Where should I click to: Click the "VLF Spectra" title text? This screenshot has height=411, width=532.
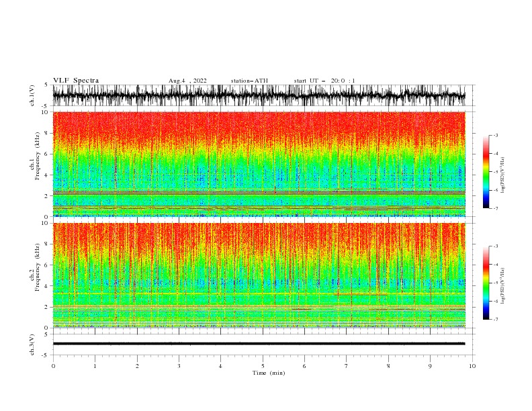click(x=76, y=81)
